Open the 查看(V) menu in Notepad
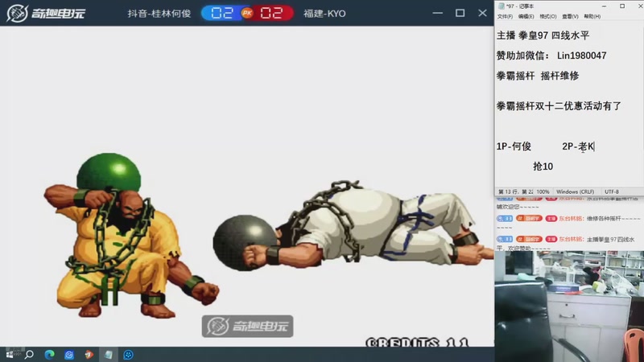 (x=570, y=16)
